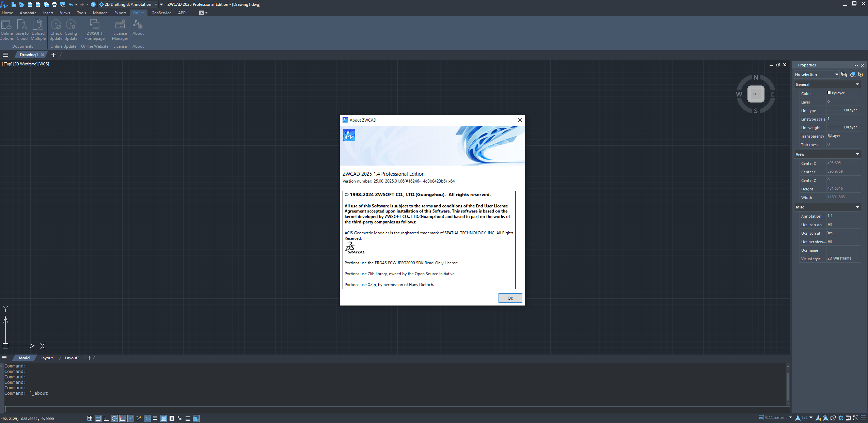Switch to the GeoService ribbon tab

coord(161,13)
